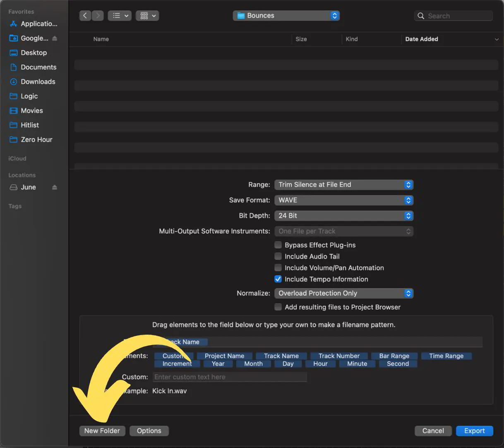Check Include Audio Tail
504x448 pixels.
tap(278, 256)
